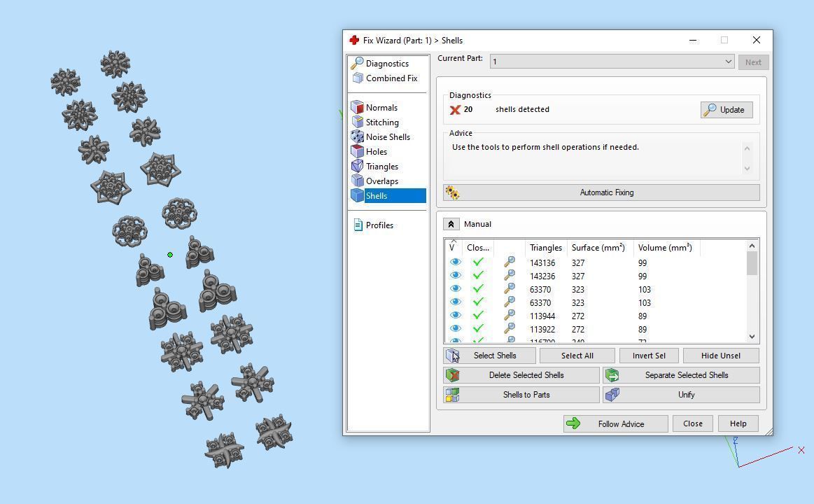Sort by the Volume (mm³) column header
814x504 pixels.
(x=666, y=248)
